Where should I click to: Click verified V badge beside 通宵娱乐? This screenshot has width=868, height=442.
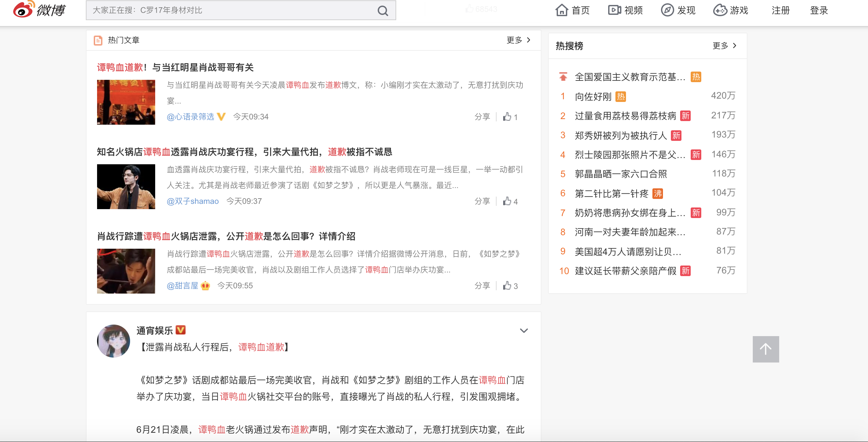pos(181,330)
